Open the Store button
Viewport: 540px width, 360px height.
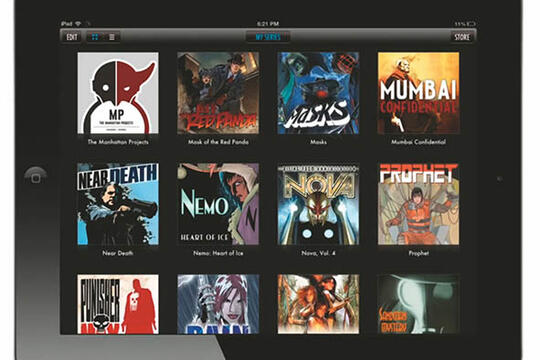[x=462, y=37]
